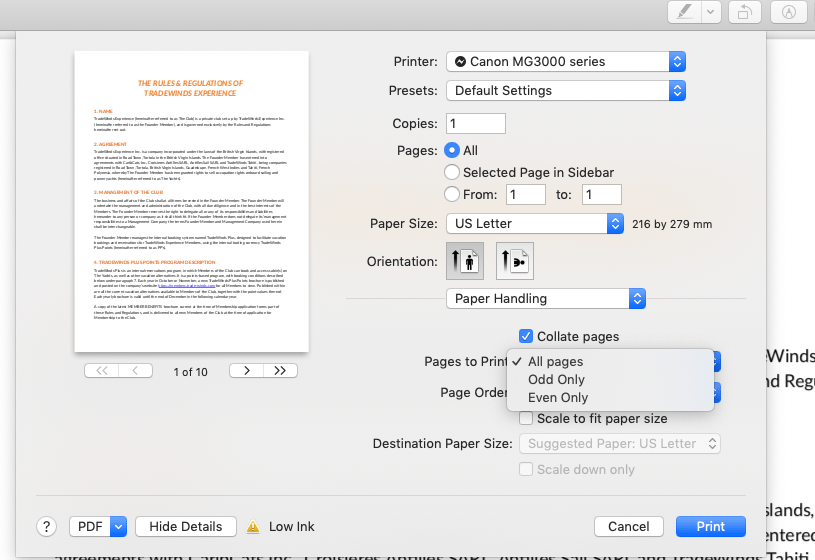Open the Printer popup menu
This screenshot has width=815, height=560.
(566, 61)
